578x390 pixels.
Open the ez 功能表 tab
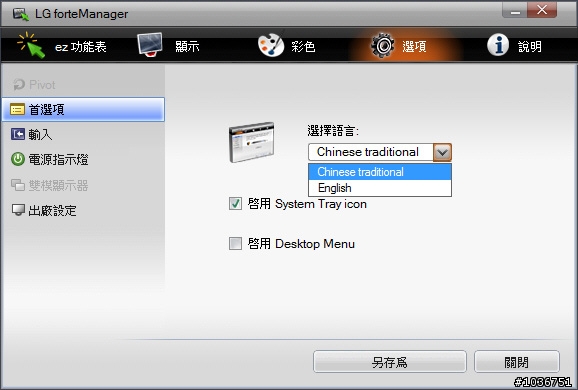click(62, 46)
